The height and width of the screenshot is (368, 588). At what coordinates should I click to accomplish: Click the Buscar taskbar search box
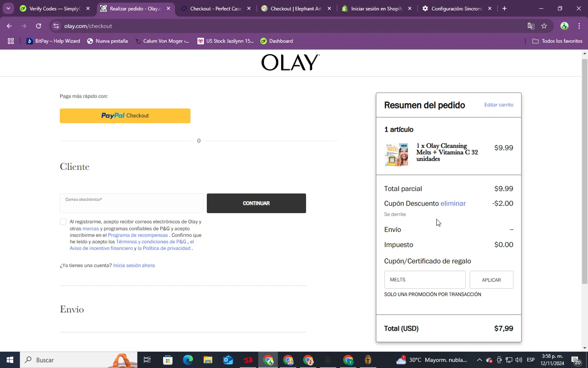click(78, 360)
